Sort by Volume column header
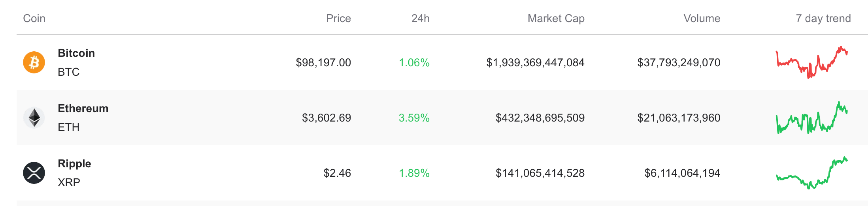Image resolution: width=868 pixels, height=206 pixels. pyautogui.click(x=702, y=19)
